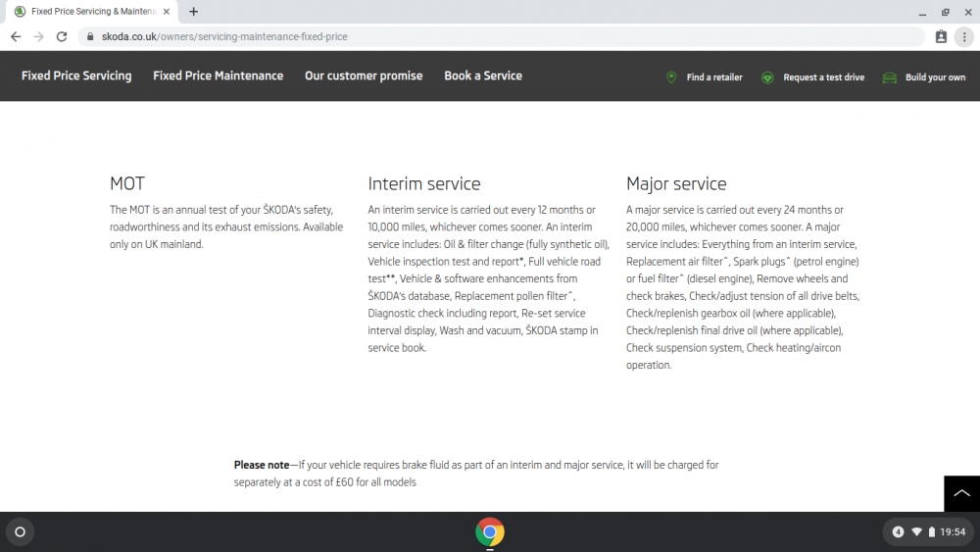The height and width of the screenshot is (552, 980).
Task: Click the profile badge icon in toolbar
Action: 941,37
